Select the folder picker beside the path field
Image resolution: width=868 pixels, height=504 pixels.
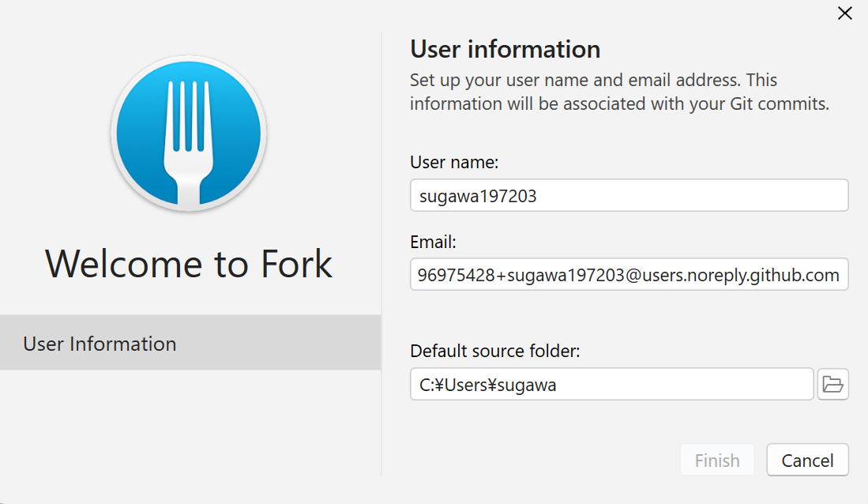pyautogui.click(x=833, y=384)
